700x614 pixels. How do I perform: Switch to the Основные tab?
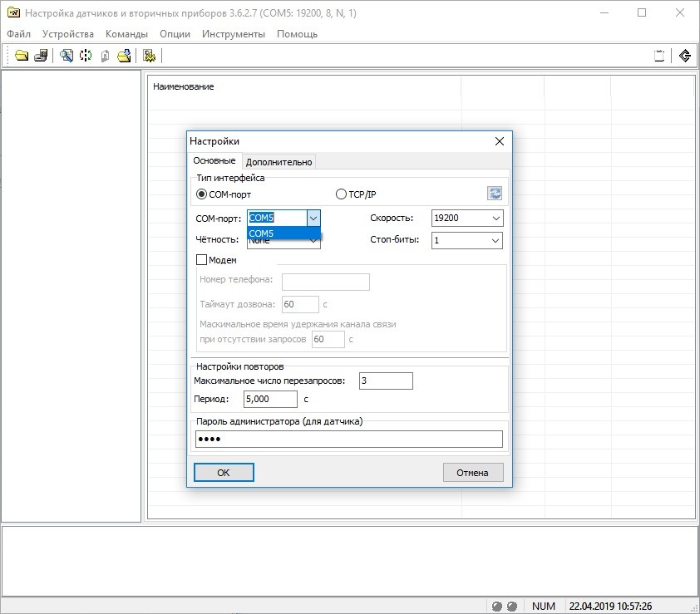[214, 160]
